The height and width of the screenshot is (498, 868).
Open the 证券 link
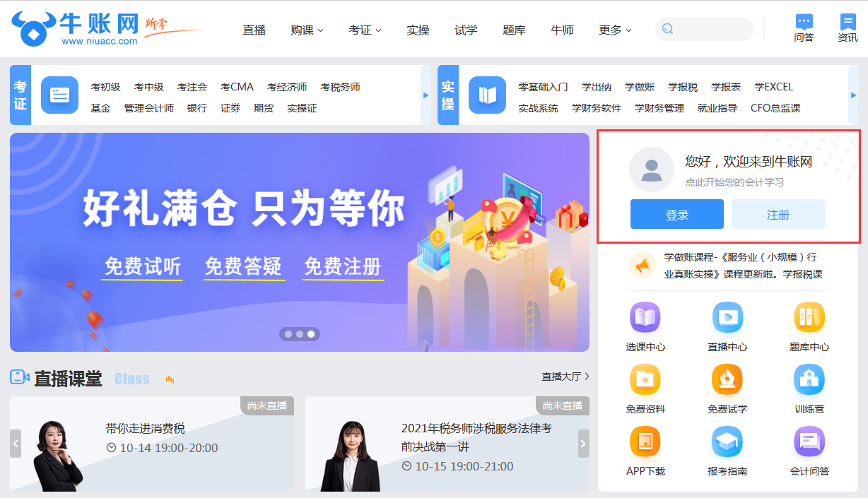(230, 108)
